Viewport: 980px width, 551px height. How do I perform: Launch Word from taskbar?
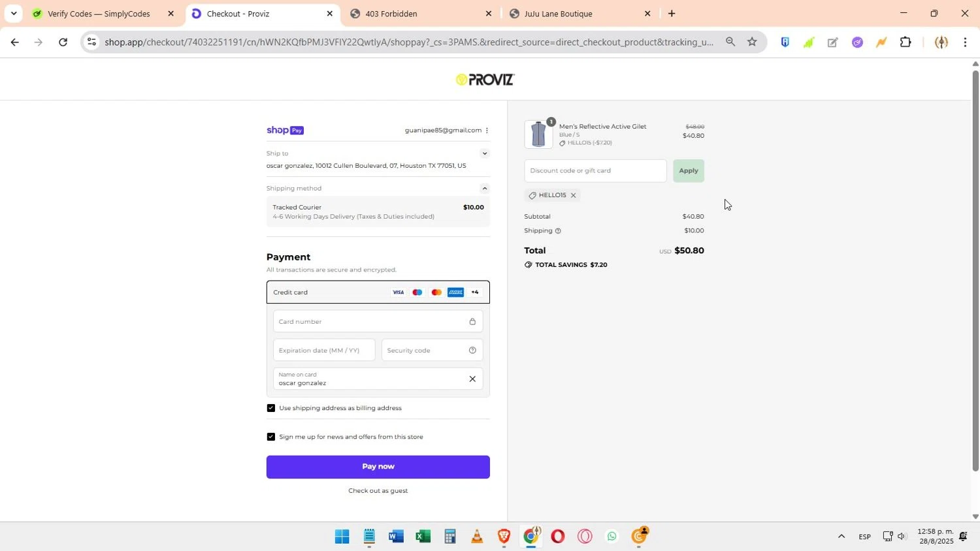(x=396, y=537)
